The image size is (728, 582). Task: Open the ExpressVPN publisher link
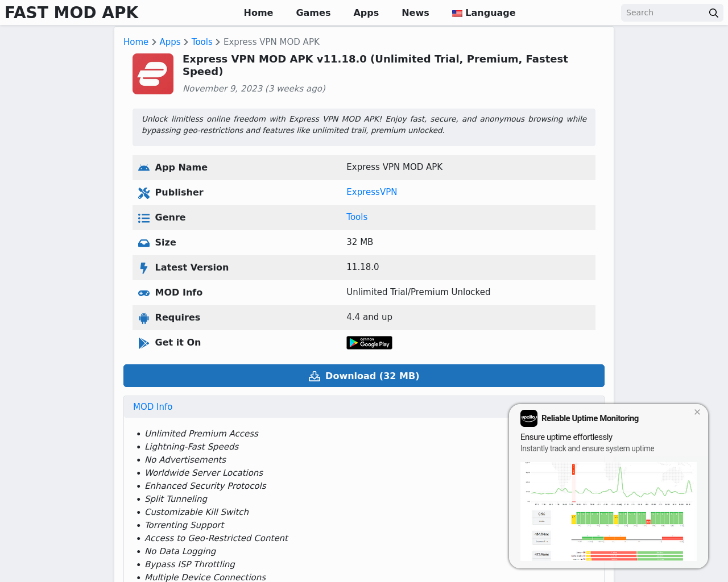(372, 192)
